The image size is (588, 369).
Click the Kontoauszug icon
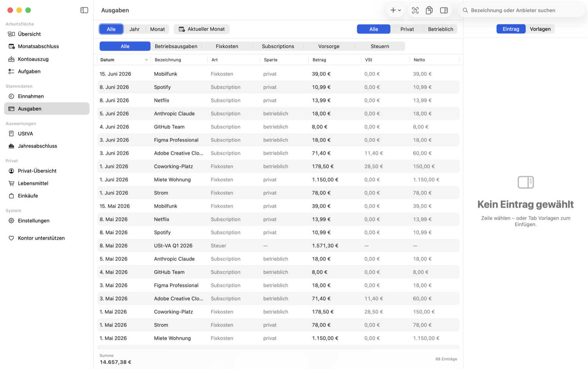pos(11,59)
